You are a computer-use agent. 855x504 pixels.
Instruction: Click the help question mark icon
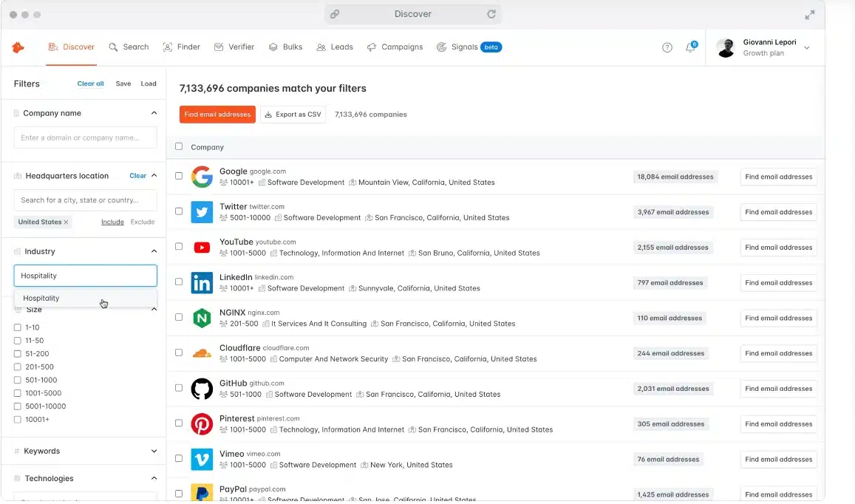[x=667, y=47]
